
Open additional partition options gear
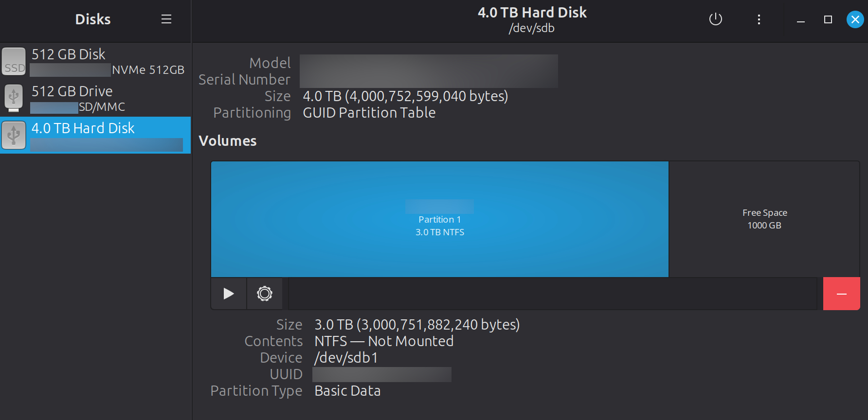pos(265,294)
